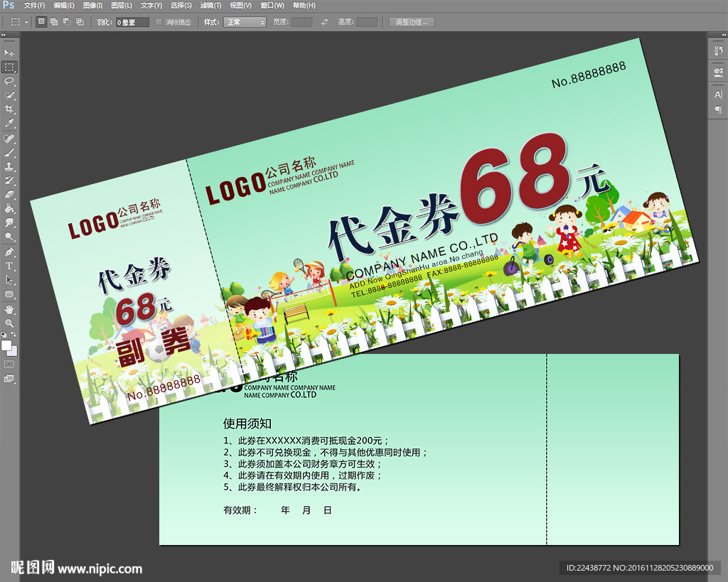
Task: Open the 图层(L) menu
Action: point(121,6)
